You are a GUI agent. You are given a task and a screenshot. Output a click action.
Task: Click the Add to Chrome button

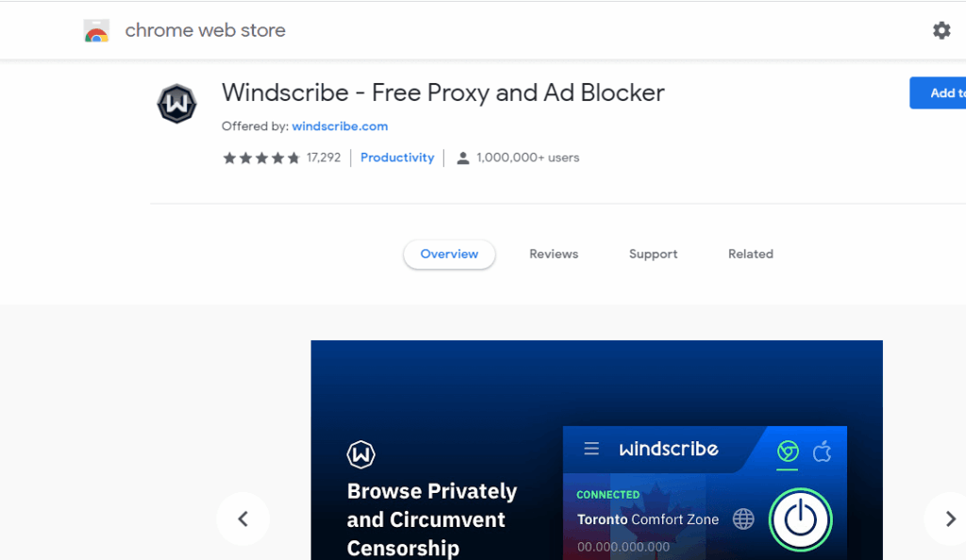(x=938, y=93)
